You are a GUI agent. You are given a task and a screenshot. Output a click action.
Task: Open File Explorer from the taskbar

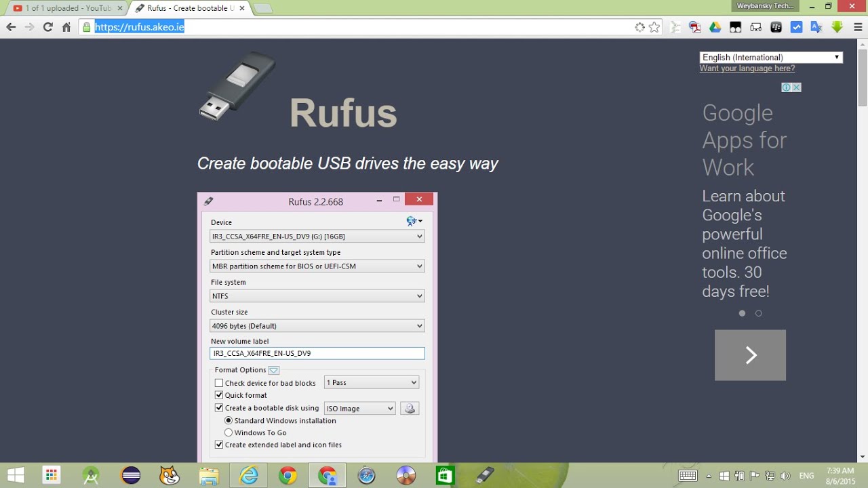pyautogui.click(x=209, y=476)
